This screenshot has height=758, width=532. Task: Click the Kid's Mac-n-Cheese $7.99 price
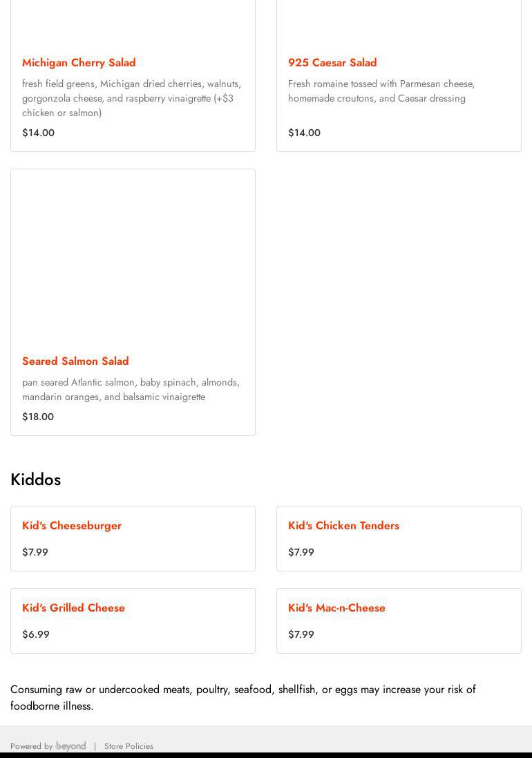click(301, 634)
